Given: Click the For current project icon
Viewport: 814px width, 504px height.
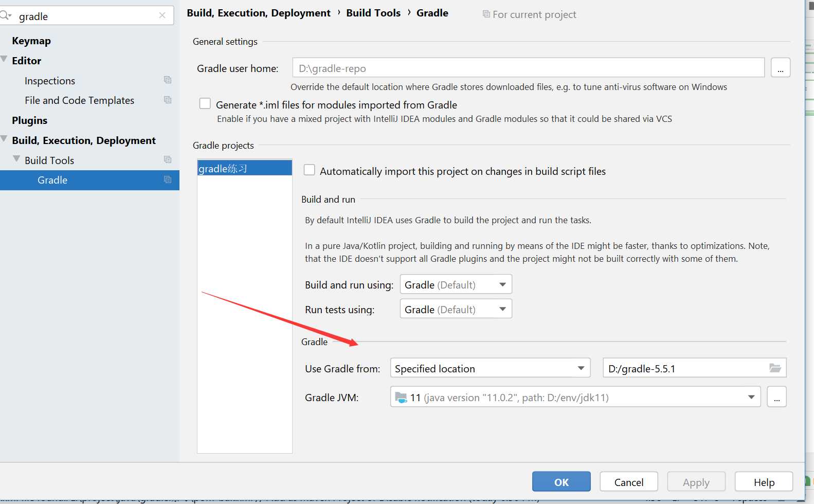Looking at the screenshot, I should [x=486, y=14].
